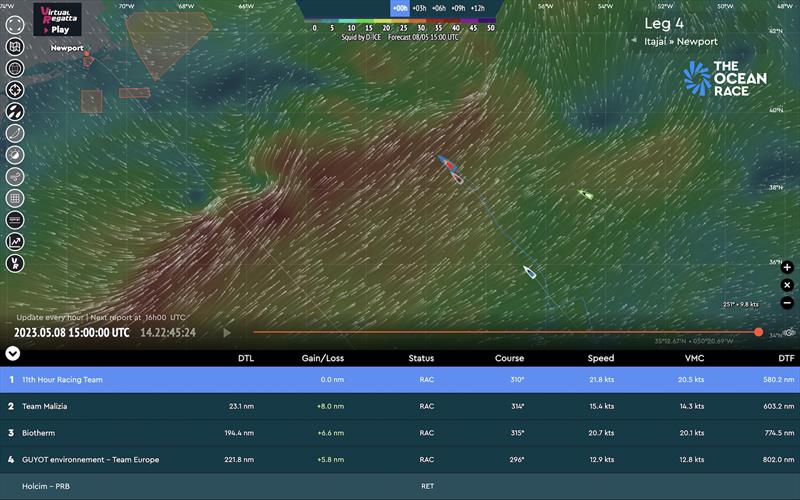Open the Virtual Regatta Play banner
The image size is (800, 500).
click(58, 19)
